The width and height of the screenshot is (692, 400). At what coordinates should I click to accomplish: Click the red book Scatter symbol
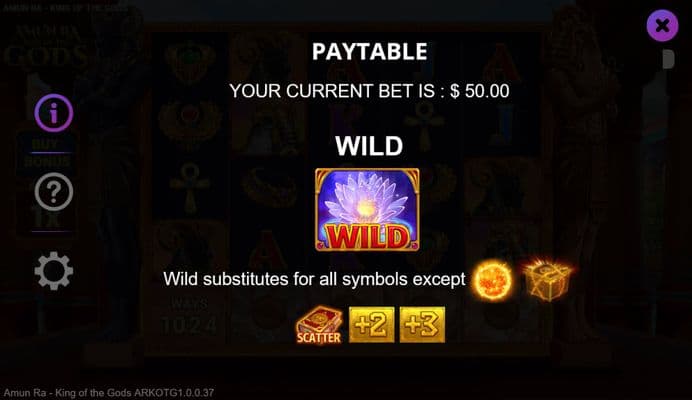pyautogui.click(x=319, y=325)
